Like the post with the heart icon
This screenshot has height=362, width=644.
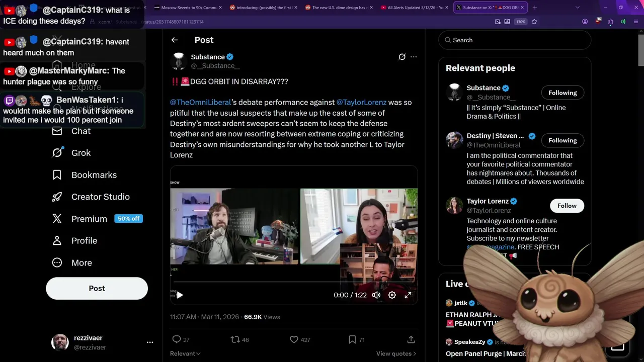tap(294, 340)
